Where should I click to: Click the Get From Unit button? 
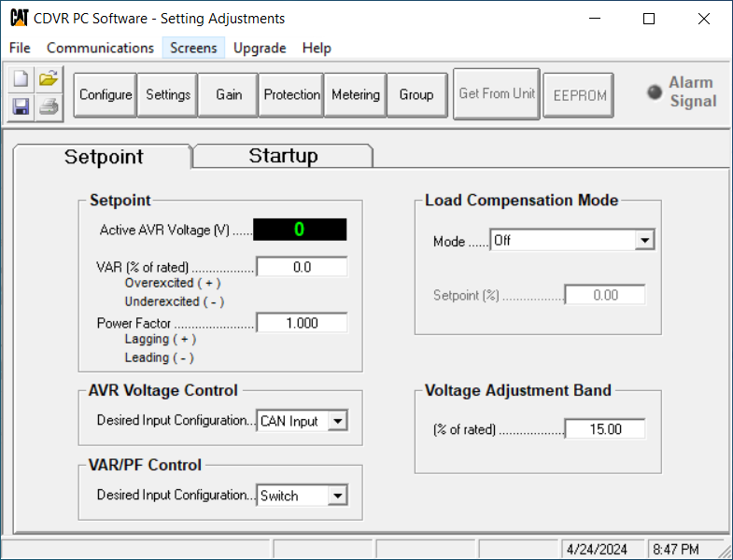point(497,93)
